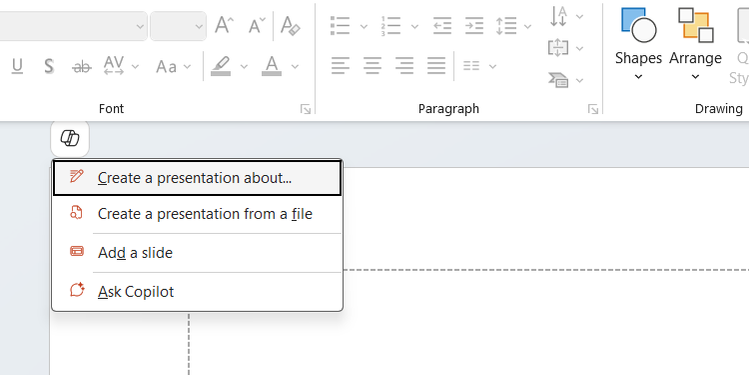Open Font dialog launcher
This screenshot has height=375, width=749.
coord(305,109)
